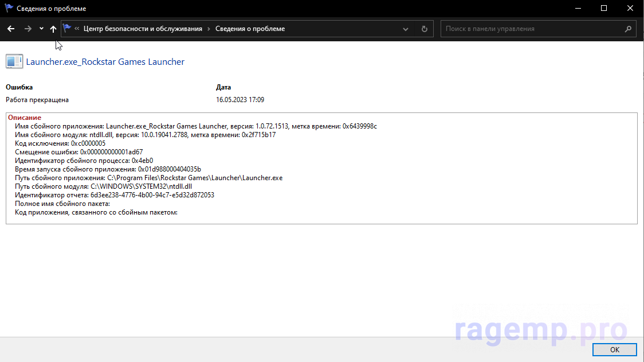The width and height of the screenshot is (644, 362).
Task: Open the recent locations dropdown arrow
Action: click(x=41, y=29)
